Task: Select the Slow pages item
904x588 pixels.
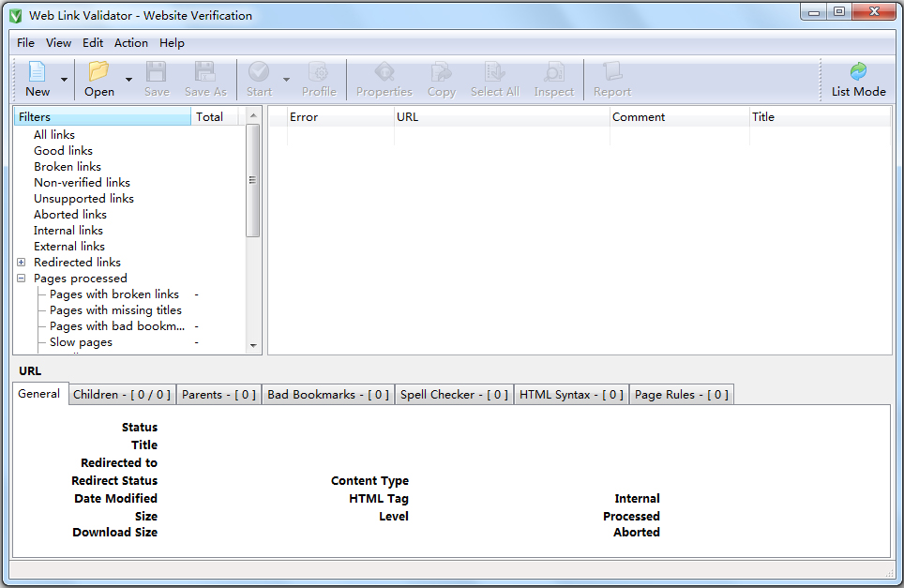Action: coord(81,342)
